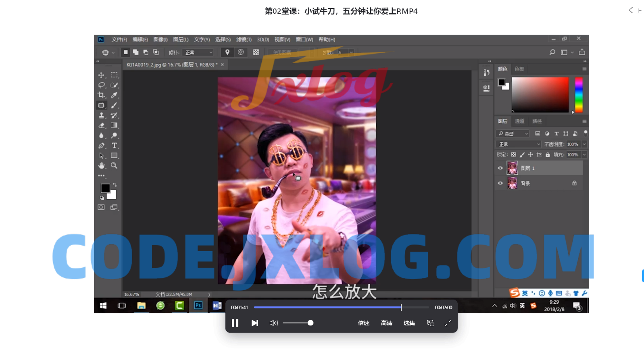Screen dimensions: 644x350
Task: Click the 高清 quality button
Action: pyautogui.click(x=386, y=323)
